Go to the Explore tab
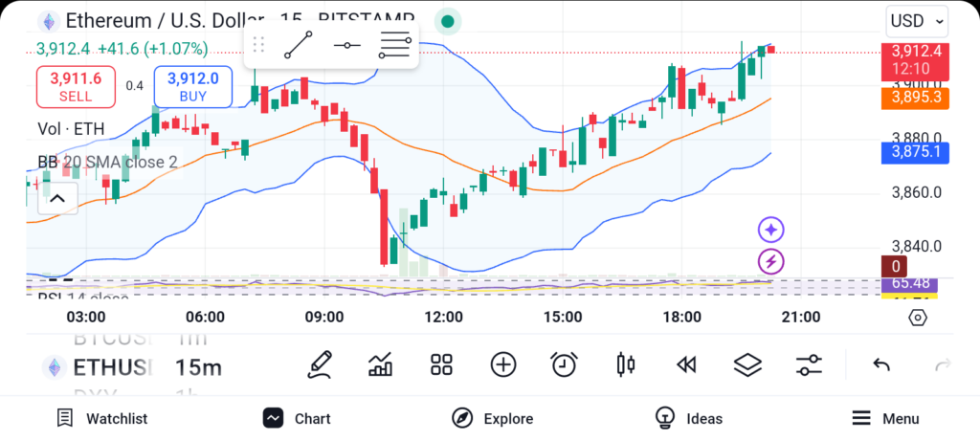The width and height of the screenshot is (980, 441). (493, 418)
